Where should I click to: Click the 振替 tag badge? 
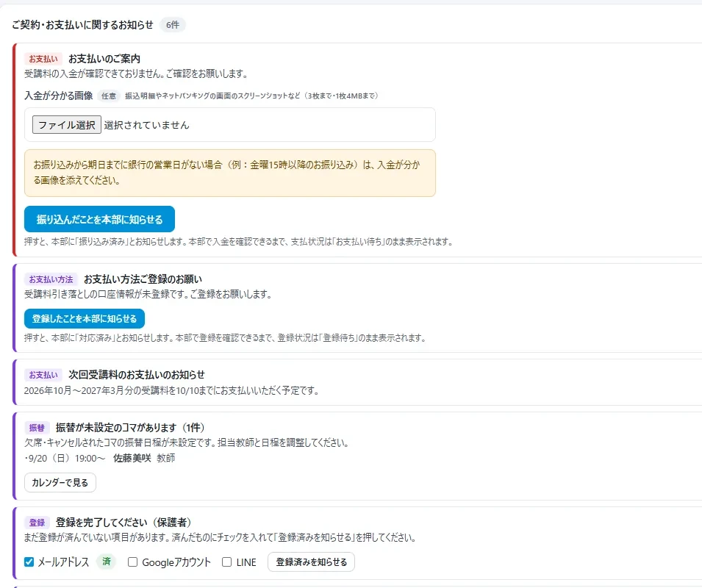coord(37,428)
